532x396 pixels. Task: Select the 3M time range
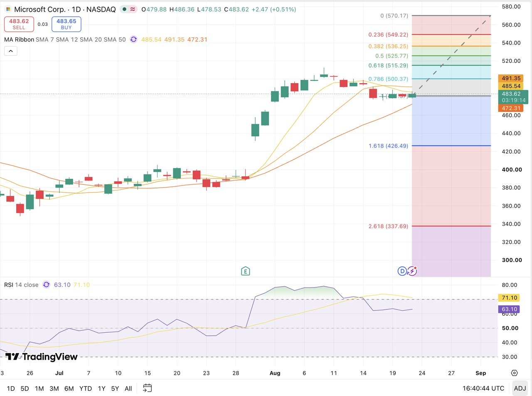(x=54, y=389)
